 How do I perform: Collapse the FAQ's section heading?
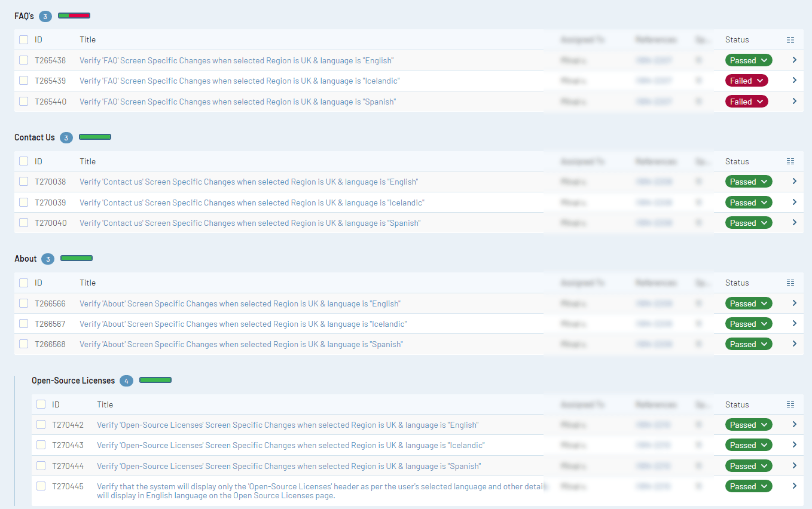click(x=24, y=16)
